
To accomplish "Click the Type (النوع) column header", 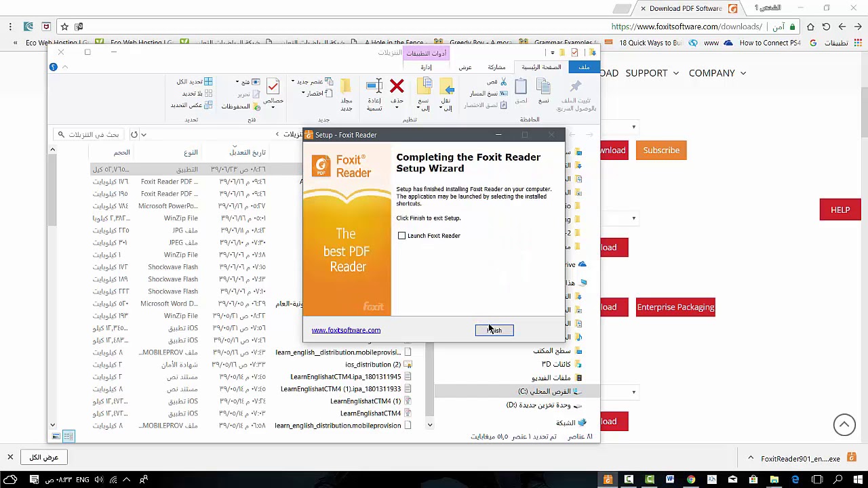I will (191, 152).
